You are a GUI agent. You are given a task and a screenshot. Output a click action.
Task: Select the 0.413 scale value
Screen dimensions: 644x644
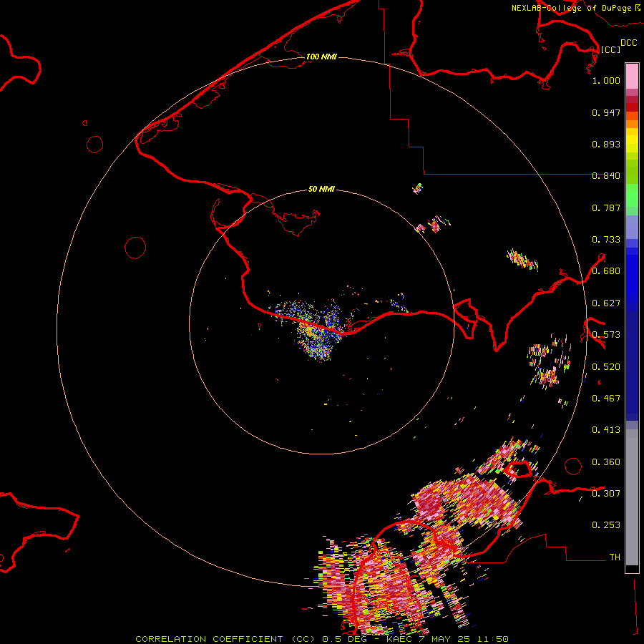[606, 430]
